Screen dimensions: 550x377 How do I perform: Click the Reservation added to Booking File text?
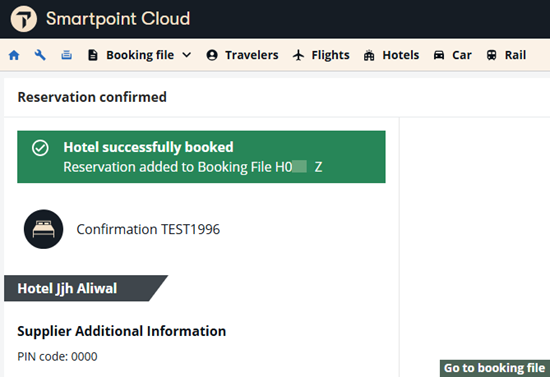click(x=193, y=167)
